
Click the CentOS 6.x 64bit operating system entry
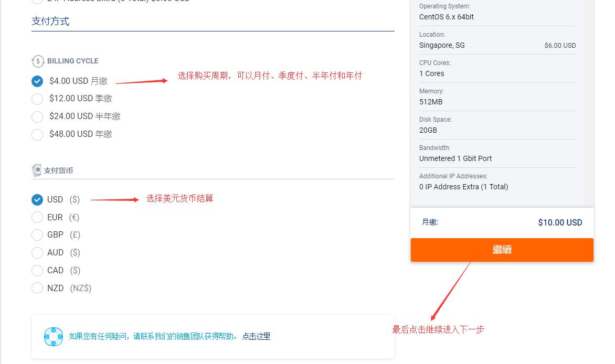(x=447, y=17)
